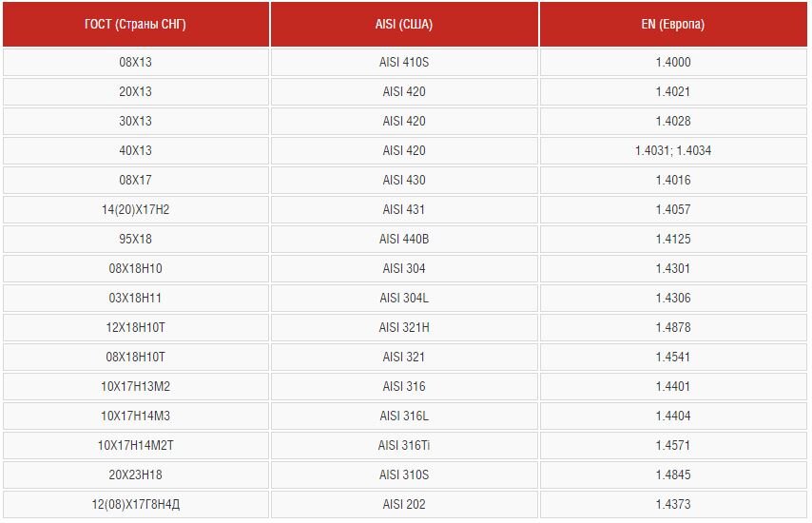812x523 pixels.
Task: Click the 1.4031; 1.4034 cell
Action: tap(673, 150)
